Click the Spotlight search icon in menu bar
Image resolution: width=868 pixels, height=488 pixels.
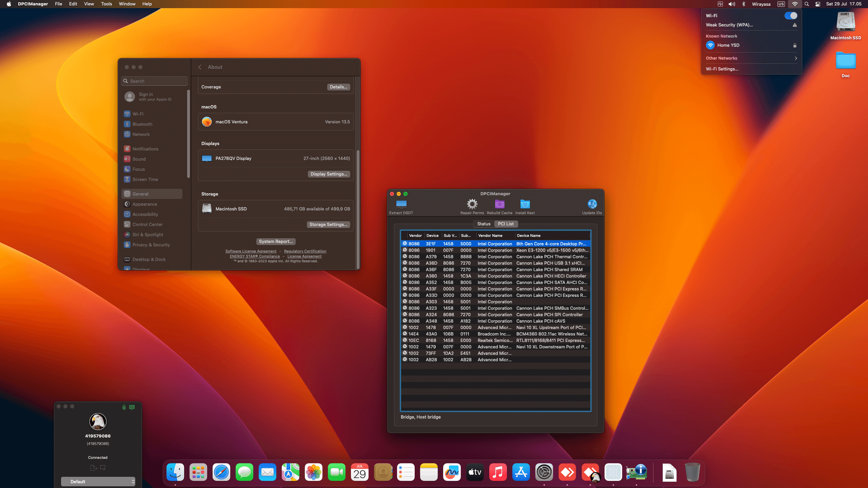(807, 4)
